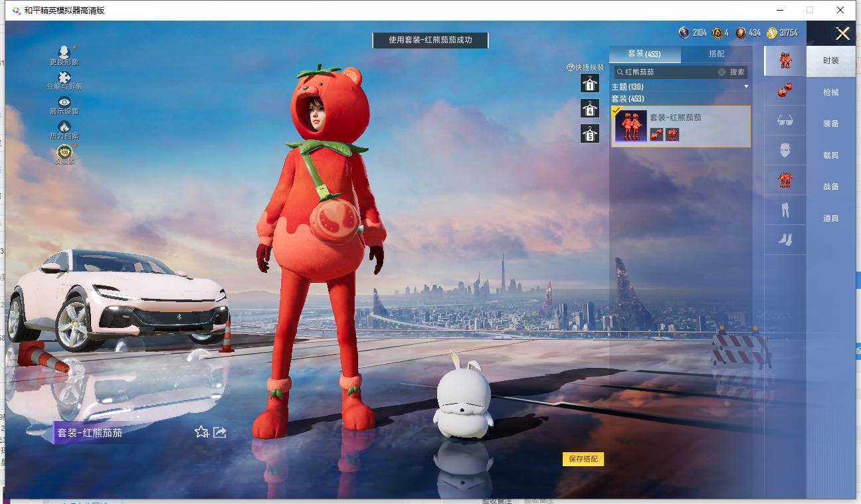Select the 套装-红熊茄茄 outfit thumbnail

tap(630, 126)
